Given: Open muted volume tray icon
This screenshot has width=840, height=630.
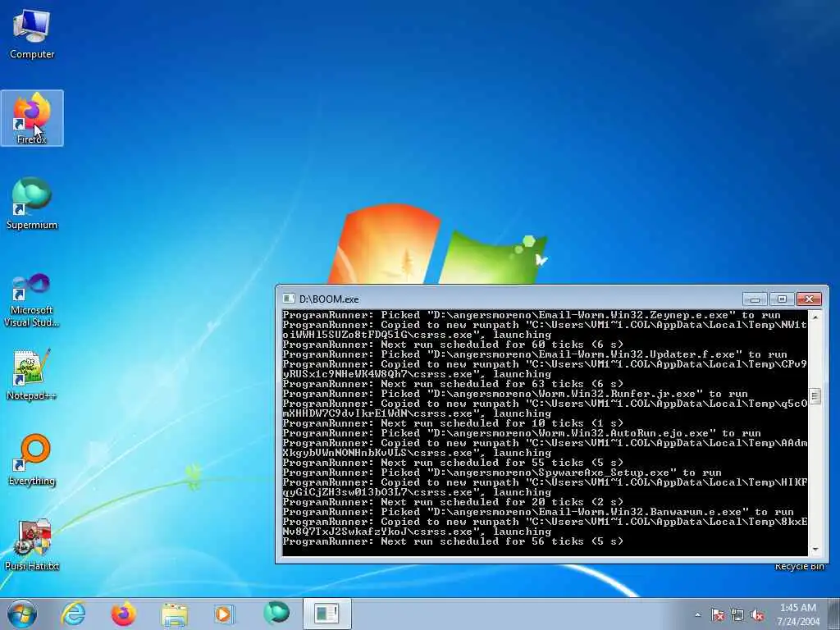Looking at the screenshot, I should coord(757,615).
